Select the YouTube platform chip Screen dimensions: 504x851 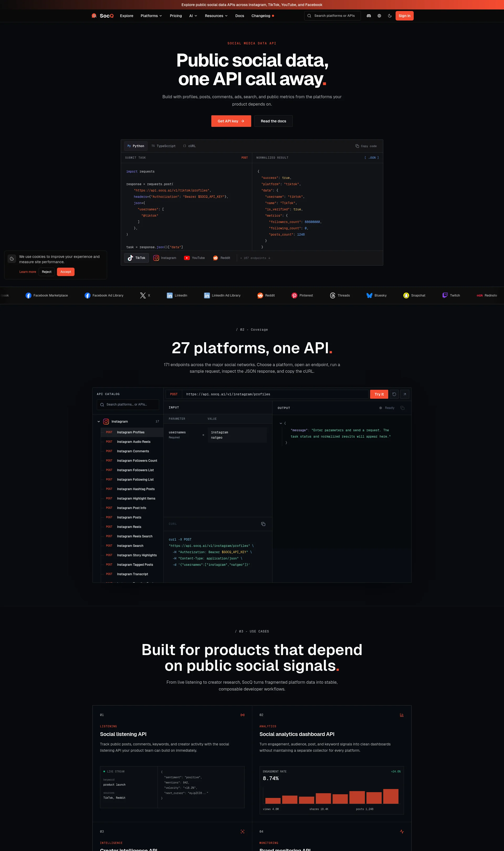pyautogui.click(x=194, y=258)
